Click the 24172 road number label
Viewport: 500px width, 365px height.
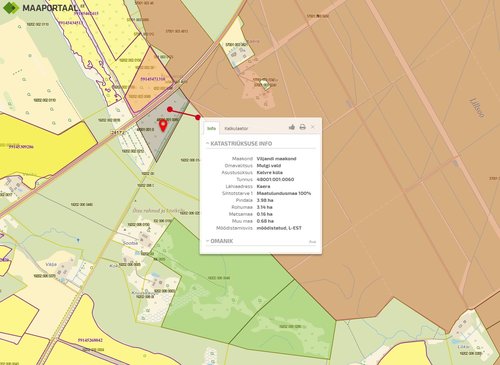117,132
